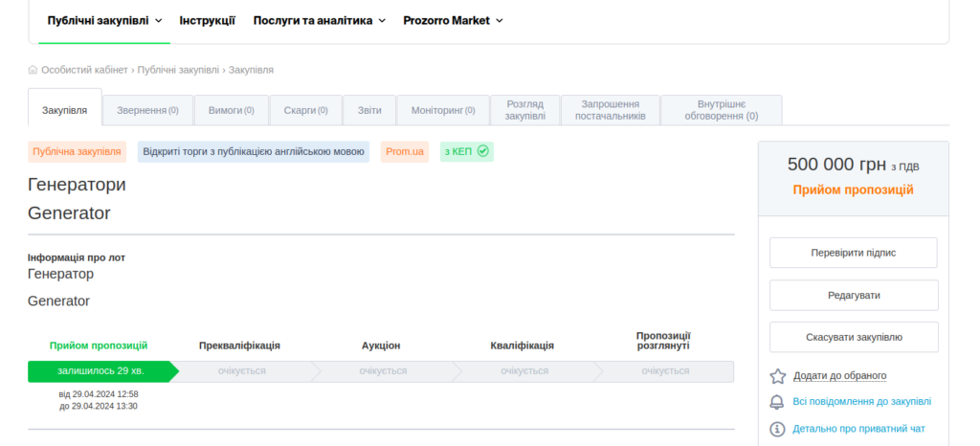Open the Інструкції menu item
The width and height of the screenshot is (980, 446).
coord(207,20)
